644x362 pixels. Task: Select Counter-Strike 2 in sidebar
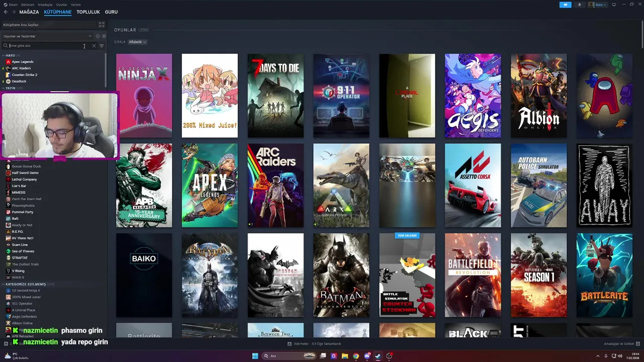tap(25, 75)
